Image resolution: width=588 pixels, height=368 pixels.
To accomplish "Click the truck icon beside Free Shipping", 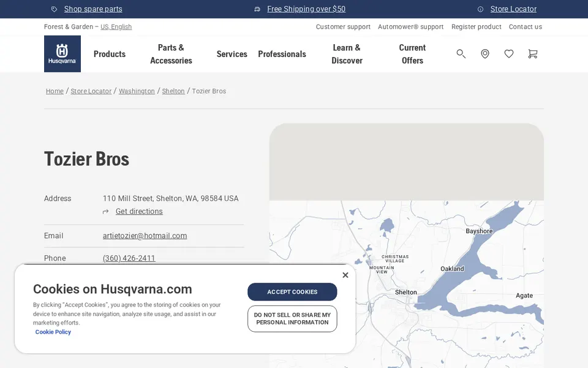I will coord(257,9).
